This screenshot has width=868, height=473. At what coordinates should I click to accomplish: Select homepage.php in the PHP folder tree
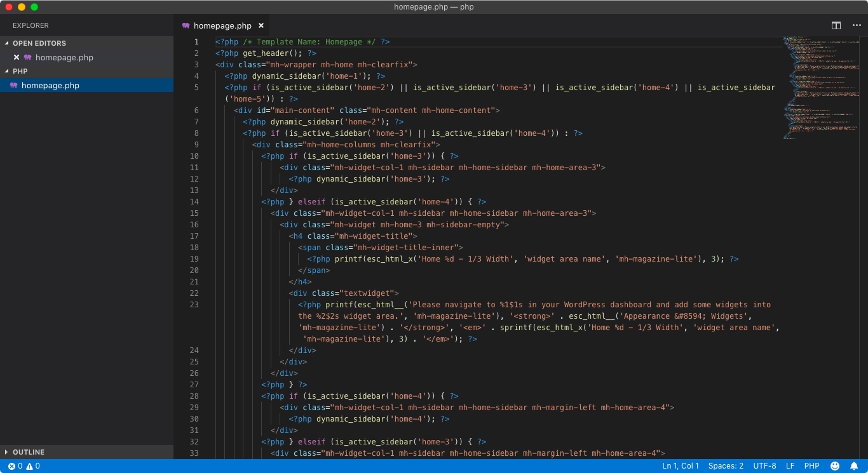pyautogui.click(x=86, y=85)
